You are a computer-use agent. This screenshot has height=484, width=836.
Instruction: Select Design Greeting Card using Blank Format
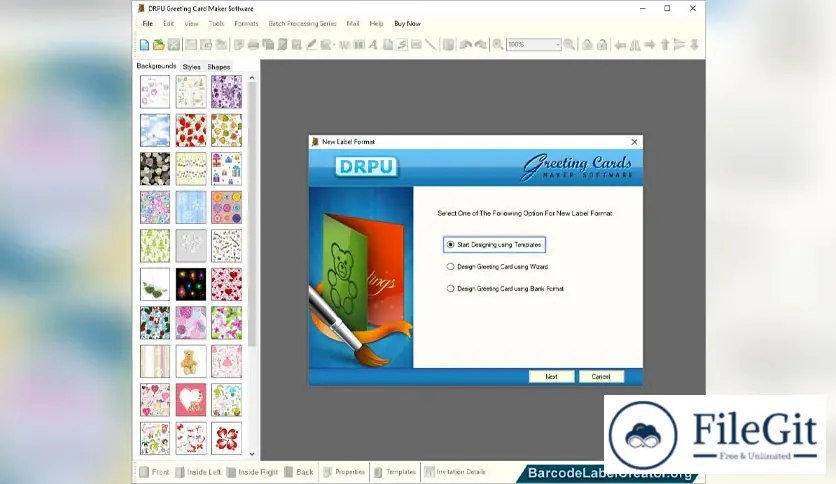click(x=505, y=288)
